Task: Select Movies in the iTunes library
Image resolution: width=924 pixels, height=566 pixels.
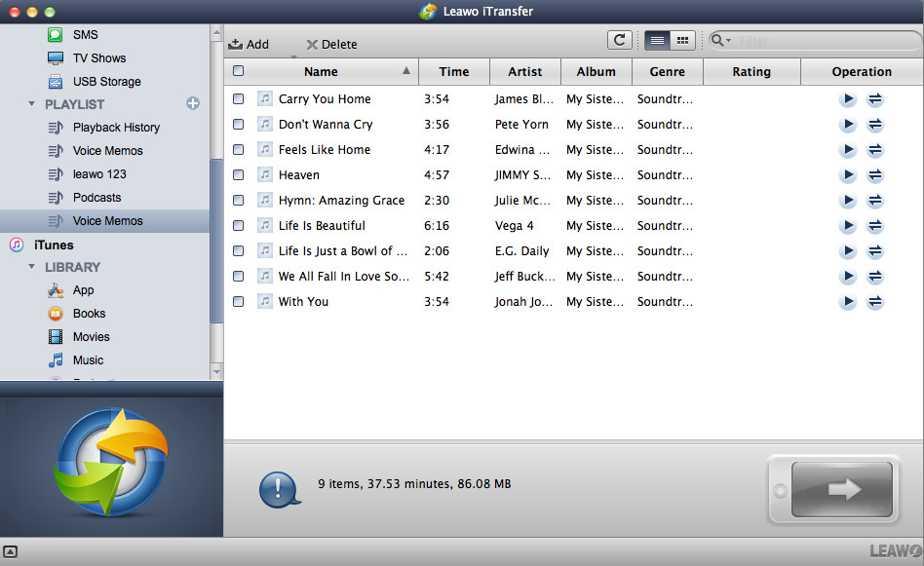Action: click(91, 337)
